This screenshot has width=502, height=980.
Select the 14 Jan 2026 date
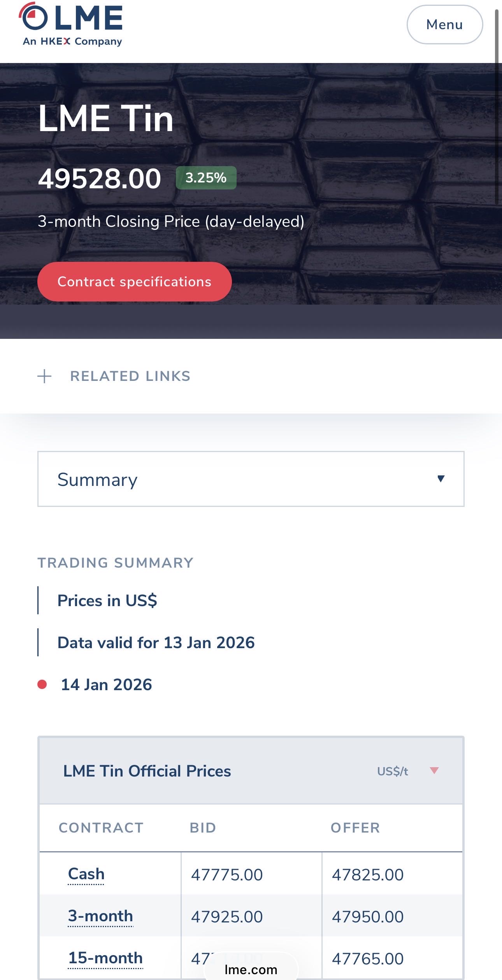106,685
